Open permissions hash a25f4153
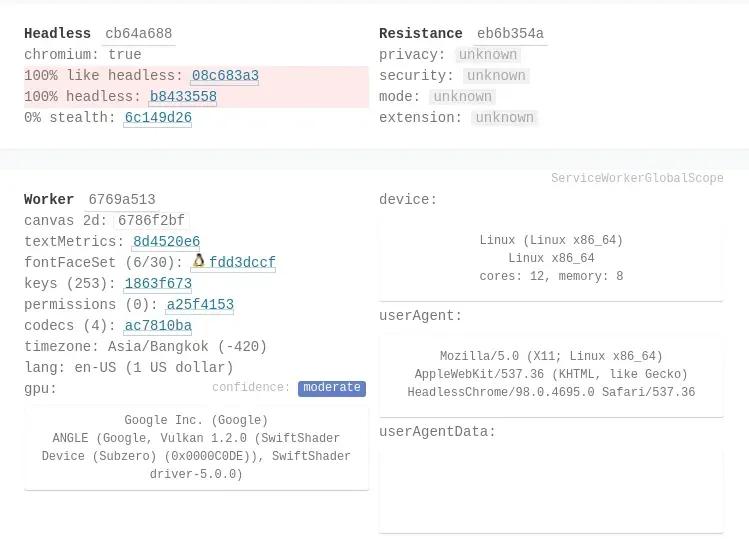This screenshot has height=548, width=749. point(200,305)
